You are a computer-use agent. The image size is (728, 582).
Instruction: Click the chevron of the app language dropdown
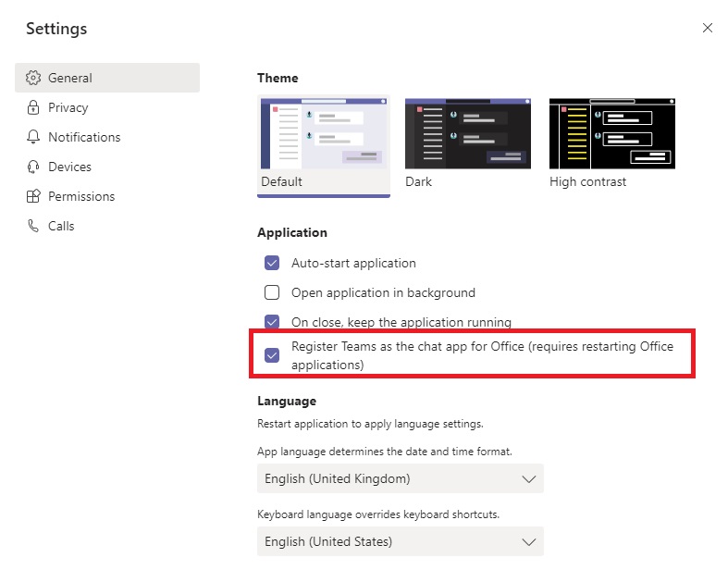point(529,479)
